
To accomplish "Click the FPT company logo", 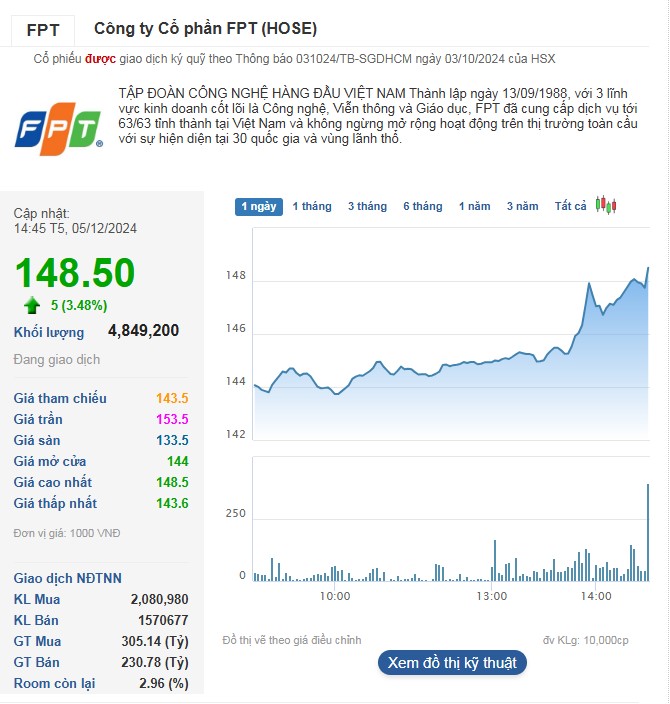I will click(58, 130).
